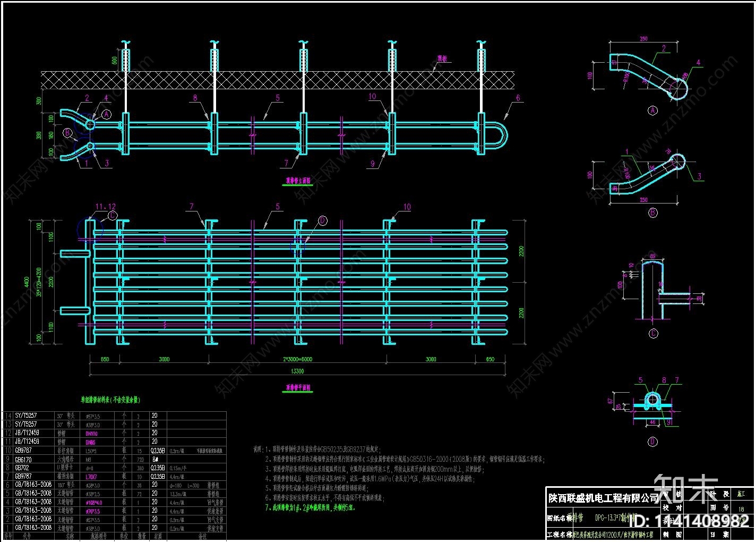This screenshot has width=756, height=542.
Task: Click the magenta L70X7 specification cell
Action: [x=92, y=477]
